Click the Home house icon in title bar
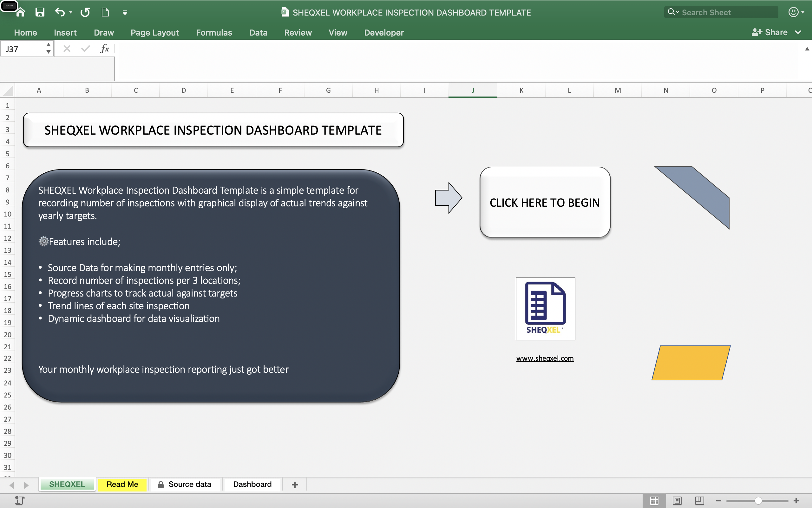 (x=21, y=12)
